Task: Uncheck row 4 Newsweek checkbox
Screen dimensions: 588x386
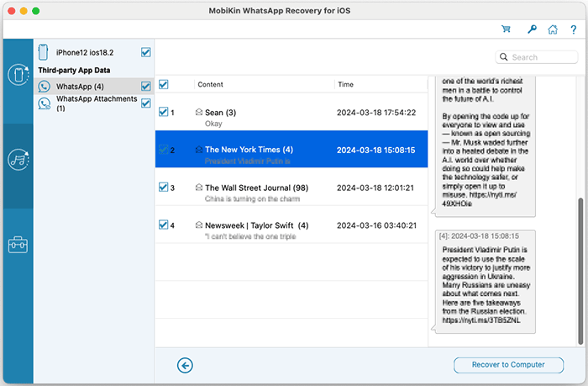Action: pos(164,225)
